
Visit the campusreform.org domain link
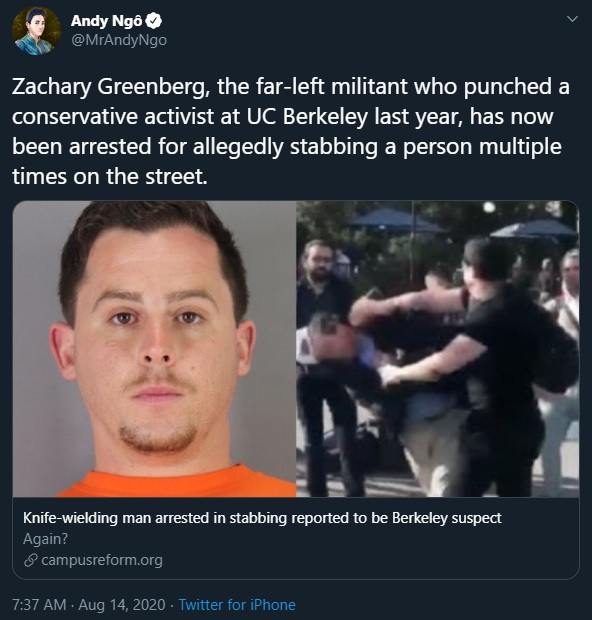pyautogui.click(x=102, y=560)
